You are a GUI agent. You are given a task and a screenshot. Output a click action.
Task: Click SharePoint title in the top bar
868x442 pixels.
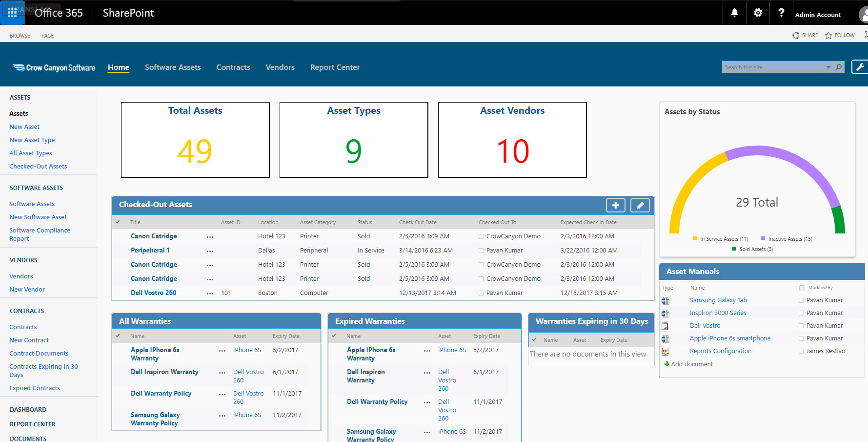pos(128,13)
